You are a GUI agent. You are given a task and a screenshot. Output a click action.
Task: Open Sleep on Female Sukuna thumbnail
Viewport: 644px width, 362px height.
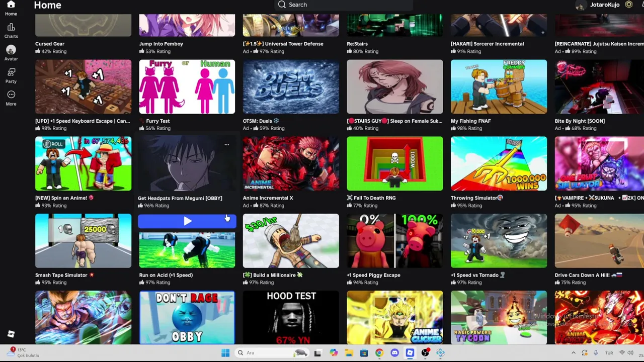[x=395, y=87]
